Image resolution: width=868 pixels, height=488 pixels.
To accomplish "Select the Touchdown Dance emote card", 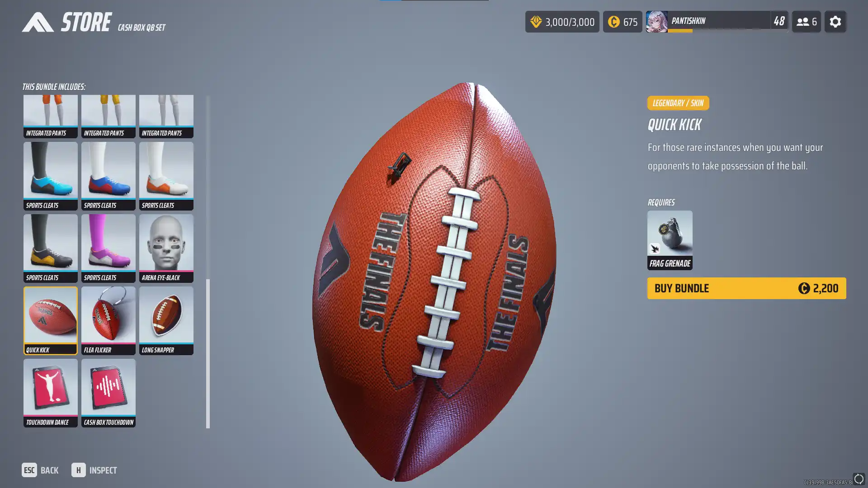I will [x=51, y=393].
